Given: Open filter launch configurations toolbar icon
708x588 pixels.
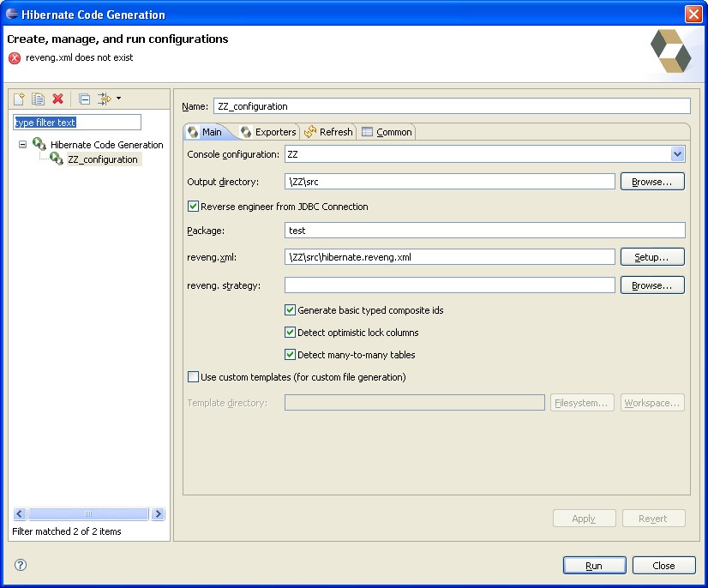Looking at the screenshot, I should coord(105,99).
